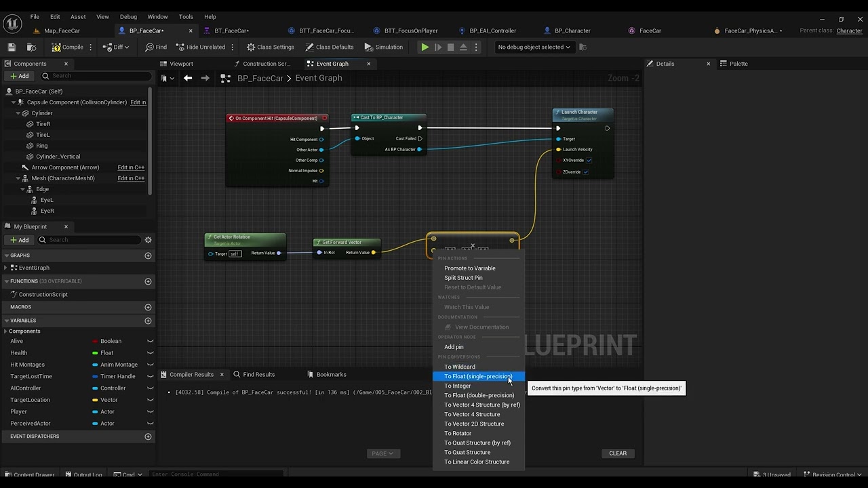Click Edit in C++ link for Mesh
This screenshot has width=868, height=488.
pyautogui.click(x=131, y=178)
